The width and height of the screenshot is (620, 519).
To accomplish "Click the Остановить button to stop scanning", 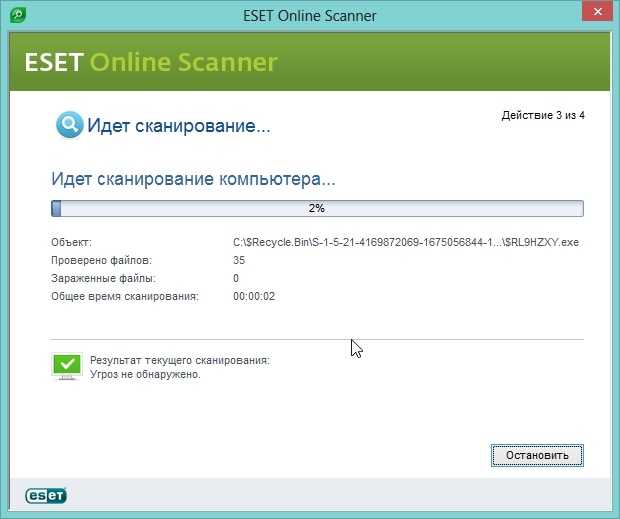I will pyautogui.click(x=537, y=455).
